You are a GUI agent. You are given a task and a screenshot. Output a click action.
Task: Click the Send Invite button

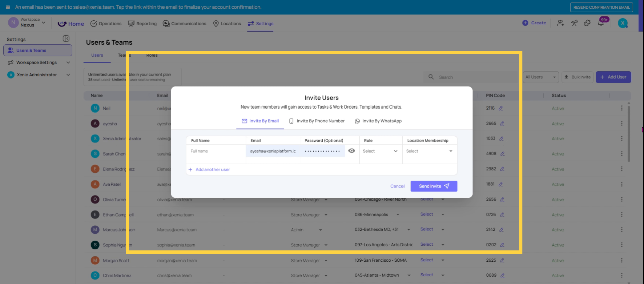tap(434, 186)
